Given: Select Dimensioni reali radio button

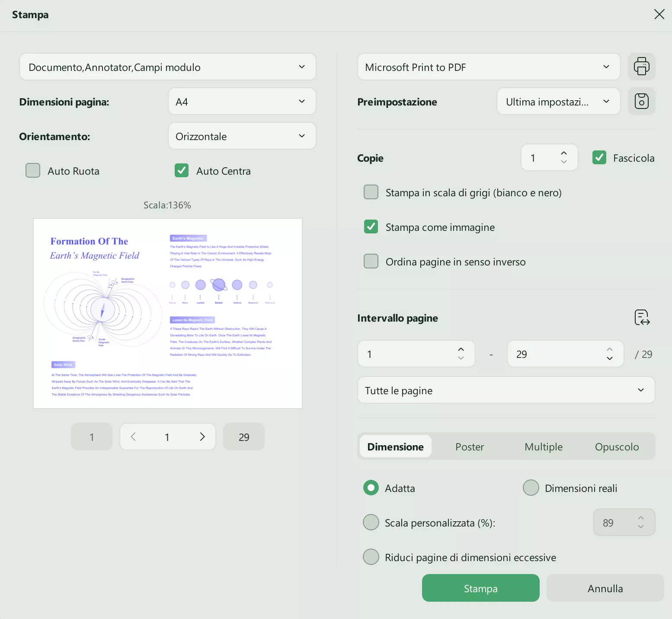Looking at the screenshot, I should click(531, 488).
